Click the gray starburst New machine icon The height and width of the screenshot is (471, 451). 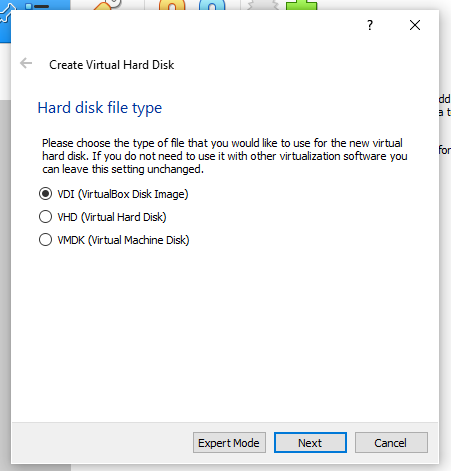click(x=263, y=5)
